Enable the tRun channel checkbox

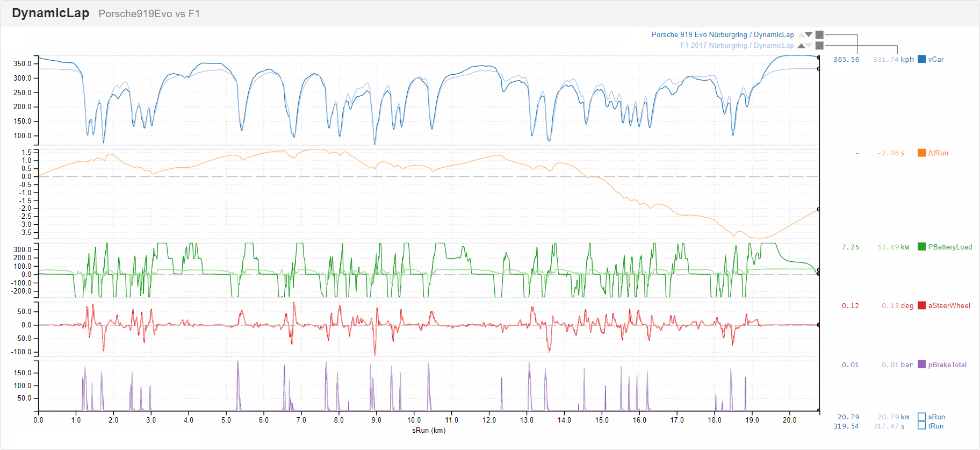[921, 426]
